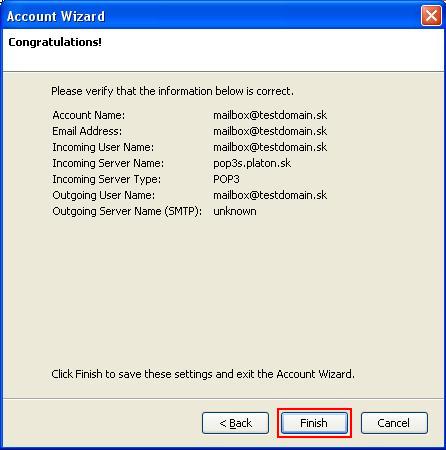Go back using the Back button

[x=235, y=423]
